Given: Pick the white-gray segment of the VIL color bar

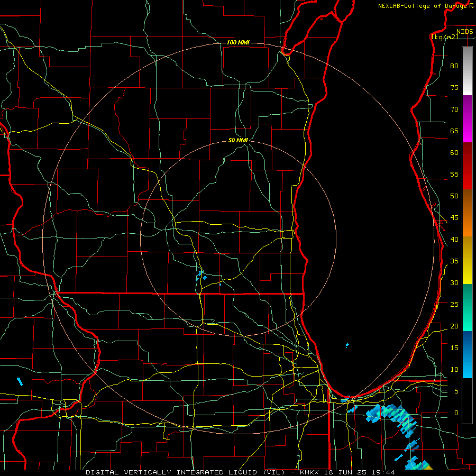Looking at the screenshot, I should pos(467,71).
